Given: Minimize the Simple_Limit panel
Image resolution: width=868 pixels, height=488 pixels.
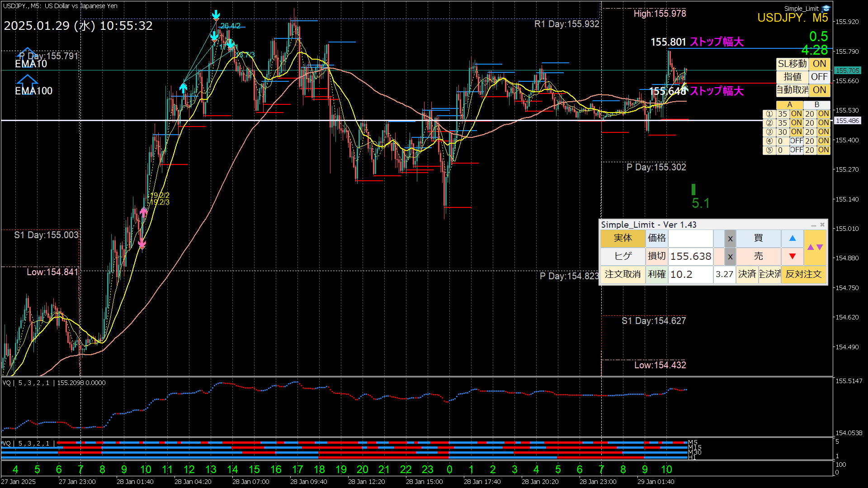Looking at the screenshot, I should [x=813, y=225].
